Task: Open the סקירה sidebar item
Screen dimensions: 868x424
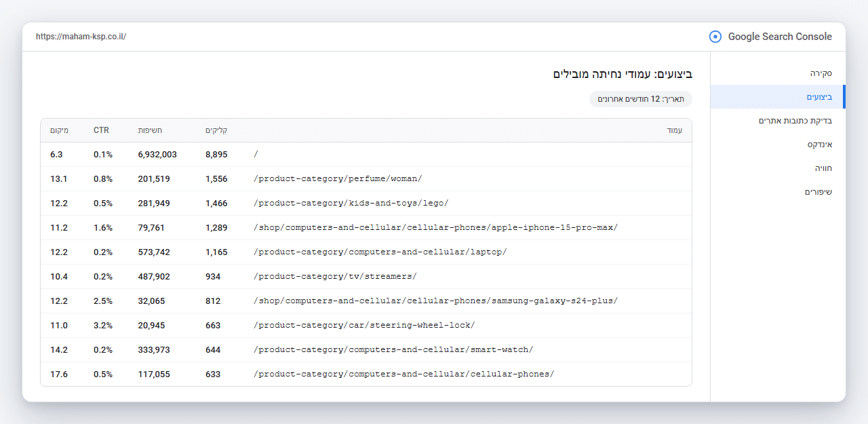Action: click(x=778, y=73)
